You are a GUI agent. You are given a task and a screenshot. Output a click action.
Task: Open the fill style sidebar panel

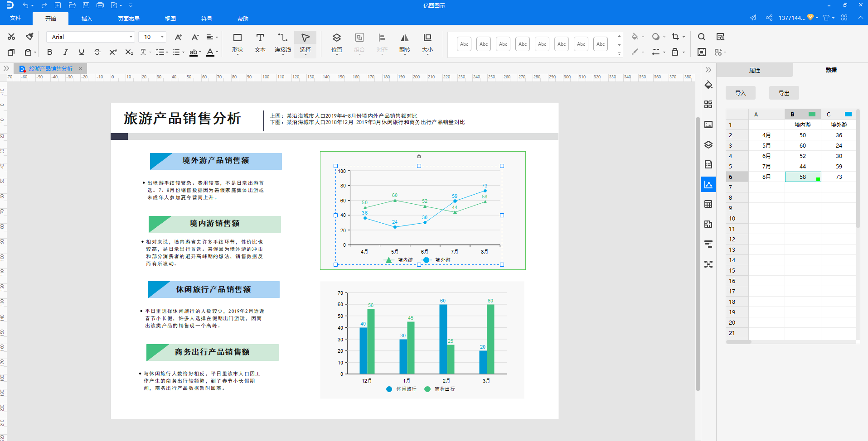pos(708,85)
